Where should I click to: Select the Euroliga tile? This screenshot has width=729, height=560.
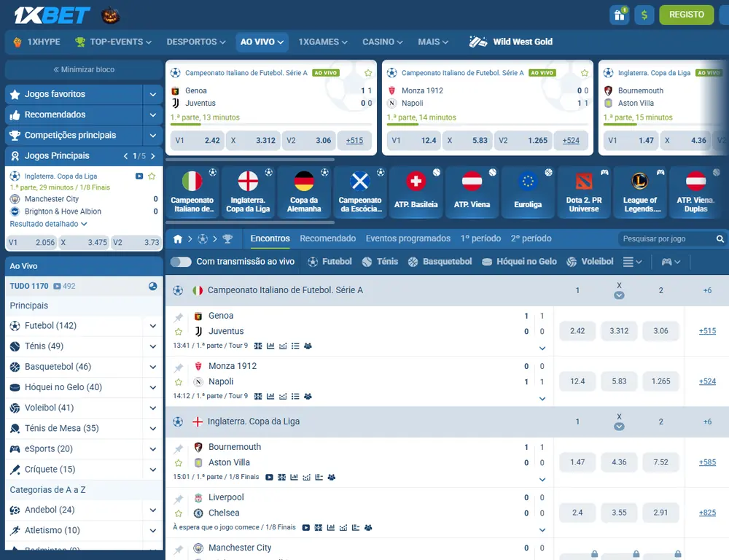click(x=528, y=192)
